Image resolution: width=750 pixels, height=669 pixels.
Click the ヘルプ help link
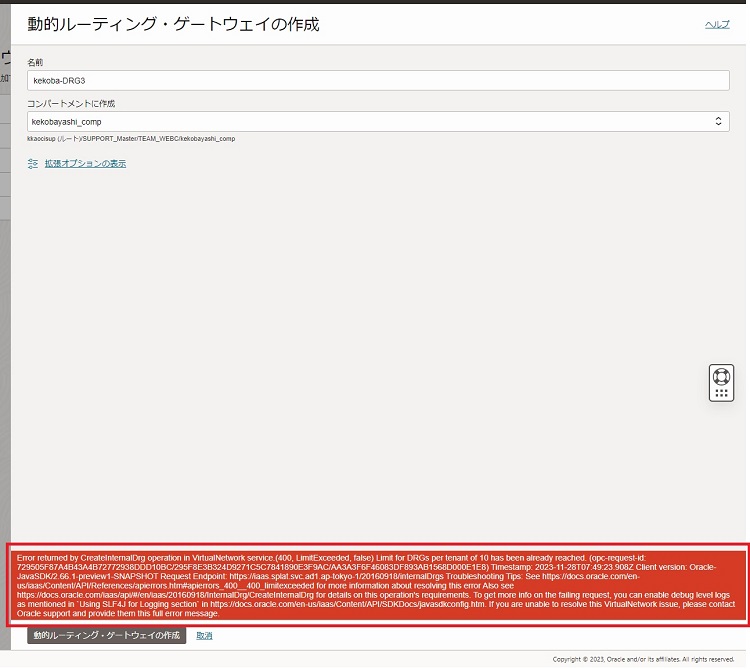(717, 24)
